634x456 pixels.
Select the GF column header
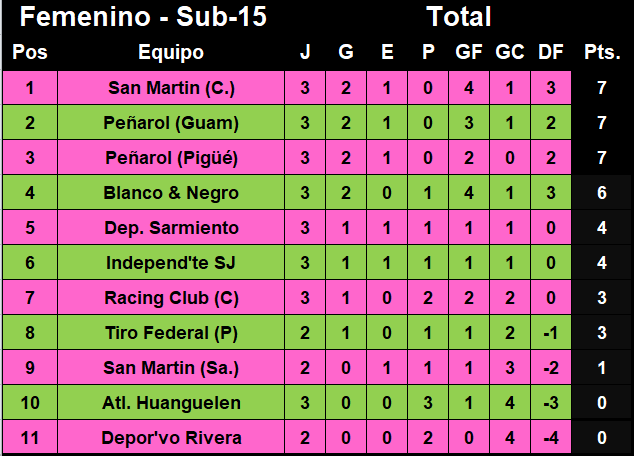click(x=469, y=52)
